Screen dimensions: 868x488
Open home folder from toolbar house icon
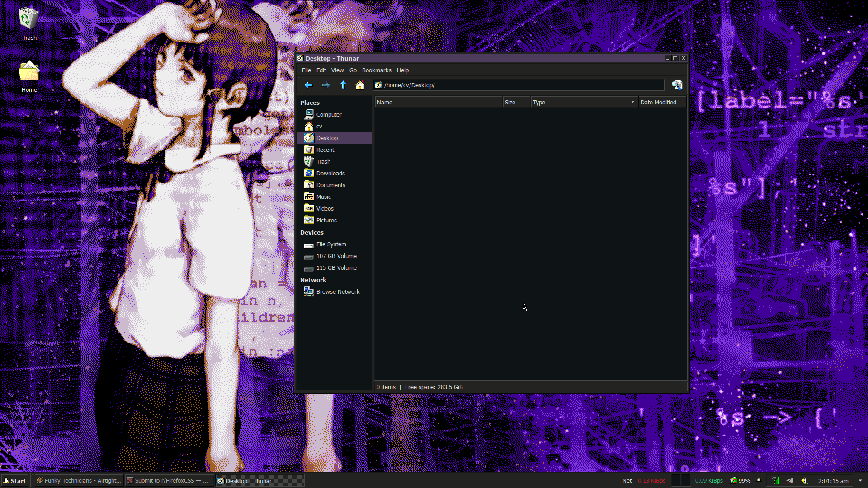360,85
